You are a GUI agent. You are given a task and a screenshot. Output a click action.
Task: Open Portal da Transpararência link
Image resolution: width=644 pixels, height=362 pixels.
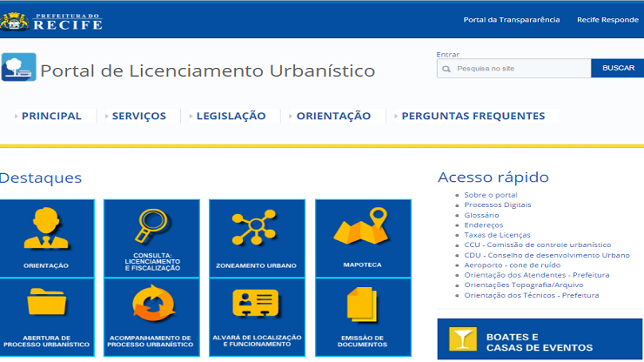512,20
